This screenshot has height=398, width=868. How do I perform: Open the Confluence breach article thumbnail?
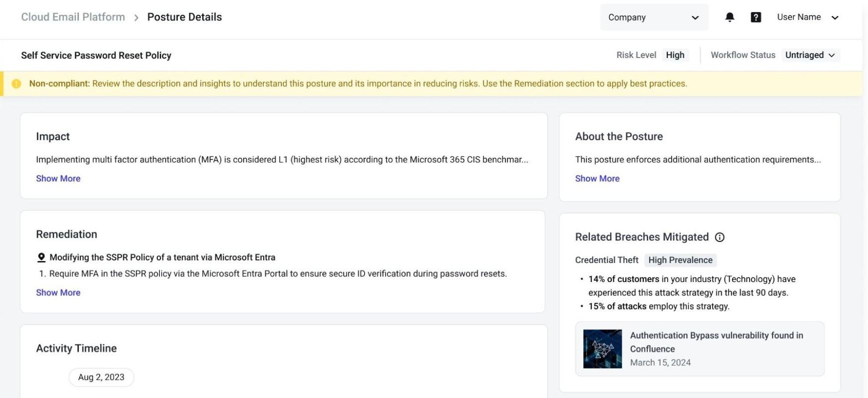(x=602, y=349)
